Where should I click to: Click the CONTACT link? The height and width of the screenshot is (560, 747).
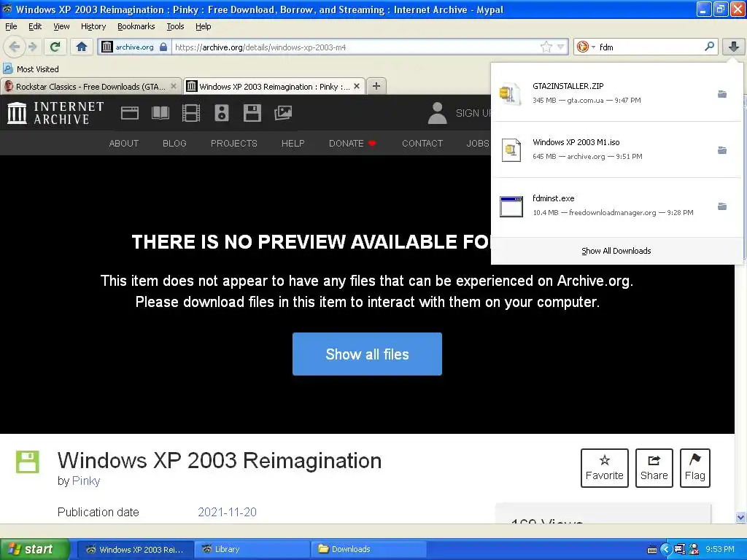coord(422,144)
